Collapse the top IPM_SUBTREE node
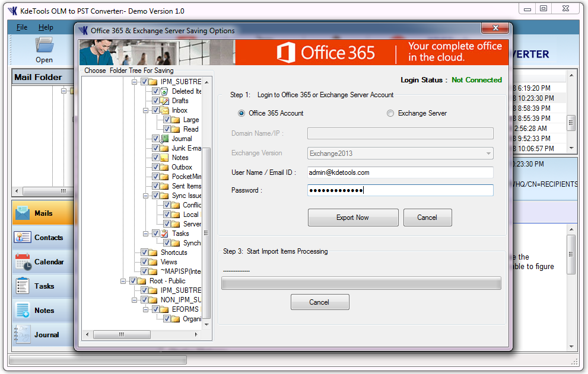Screen dimensions: 588x374 (x=134, y=82)
